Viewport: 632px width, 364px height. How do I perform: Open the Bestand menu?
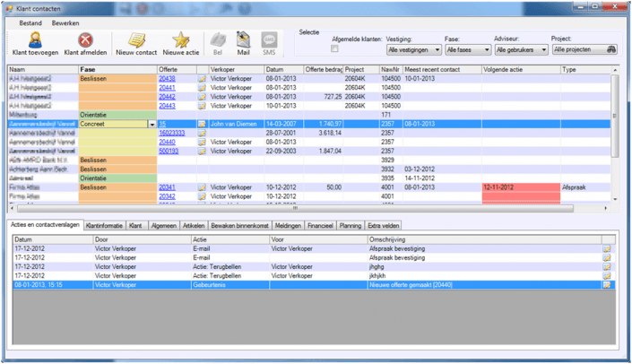tap(30, 21)
